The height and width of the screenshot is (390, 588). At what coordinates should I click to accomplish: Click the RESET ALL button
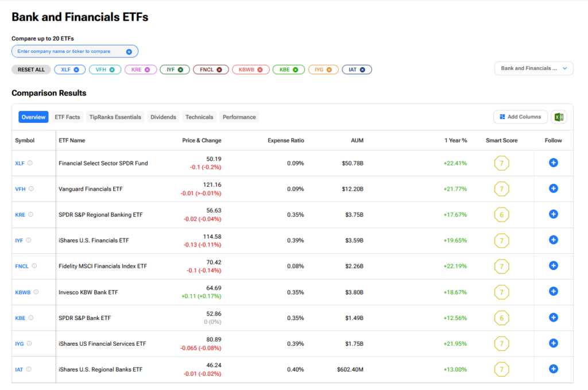tap(31, 69)
